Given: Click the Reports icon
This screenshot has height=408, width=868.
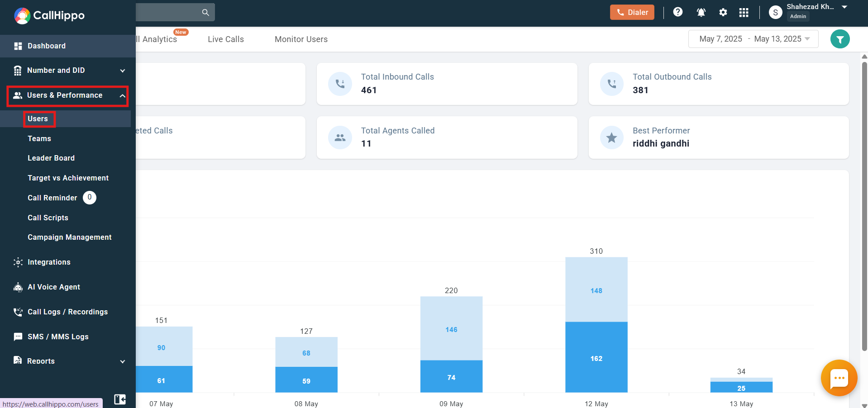Looking at the screenshot, I should tap(18, 361).
